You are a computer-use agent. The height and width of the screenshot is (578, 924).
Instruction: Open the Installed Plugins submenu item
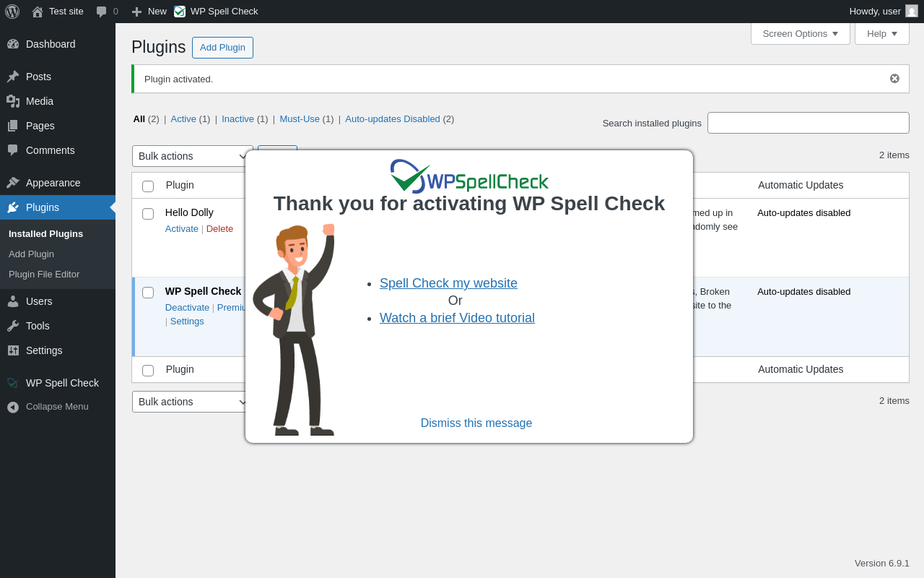(45, 233)
